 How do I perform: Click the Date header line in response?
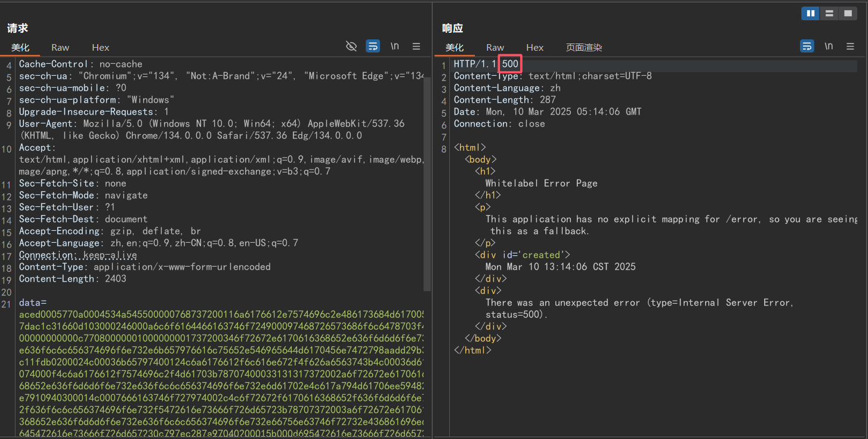[x=548, y=112]
